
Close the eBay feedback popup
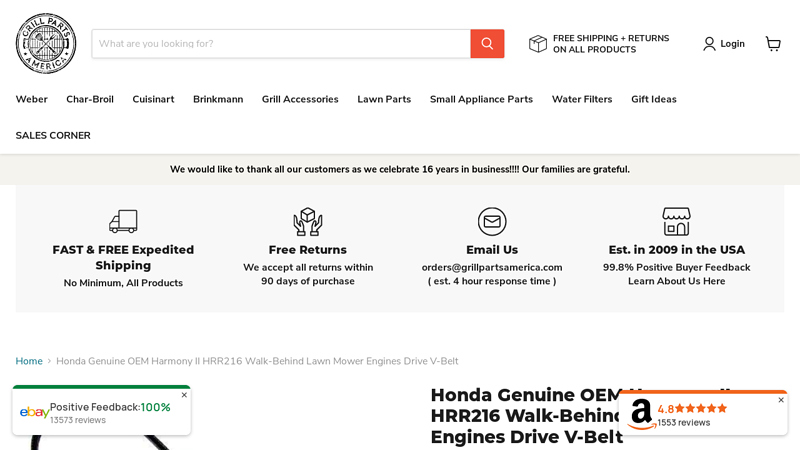[184, 395]
